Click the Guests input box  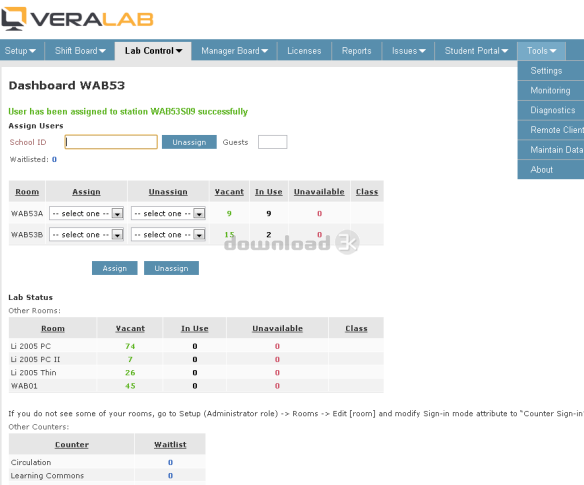[x=273, y=142]
